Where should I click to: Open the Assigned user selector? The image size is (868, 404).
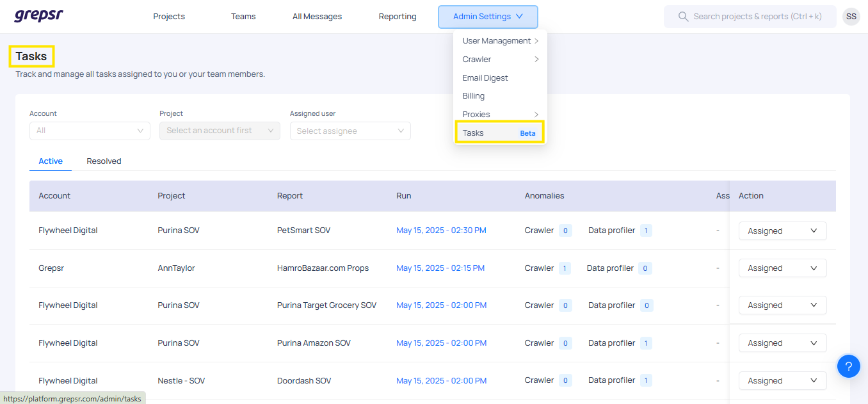click(350, 131)
